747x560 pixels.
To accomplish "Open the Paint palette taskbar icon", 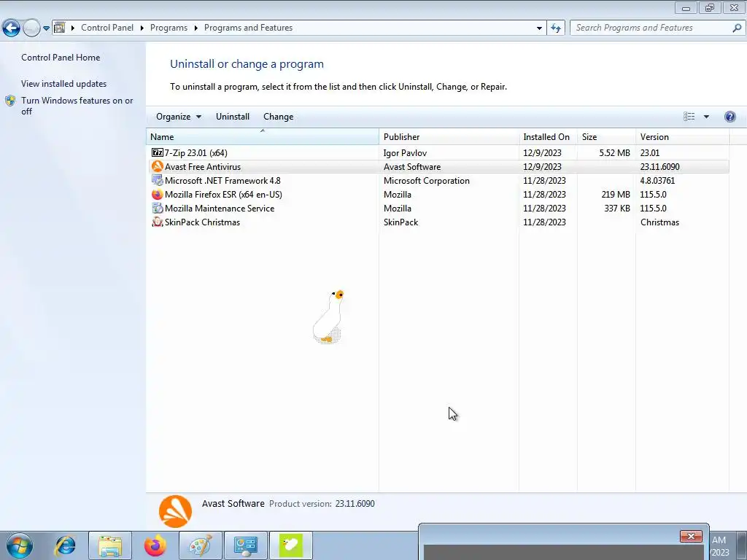I will [200, 545].
